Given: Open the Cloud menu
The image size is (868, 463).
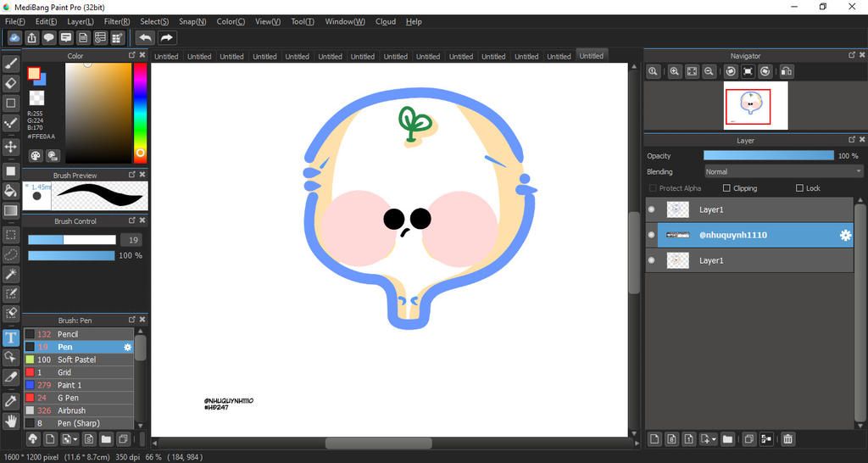Looking at the screenshot, I should (x=386, y=21).
